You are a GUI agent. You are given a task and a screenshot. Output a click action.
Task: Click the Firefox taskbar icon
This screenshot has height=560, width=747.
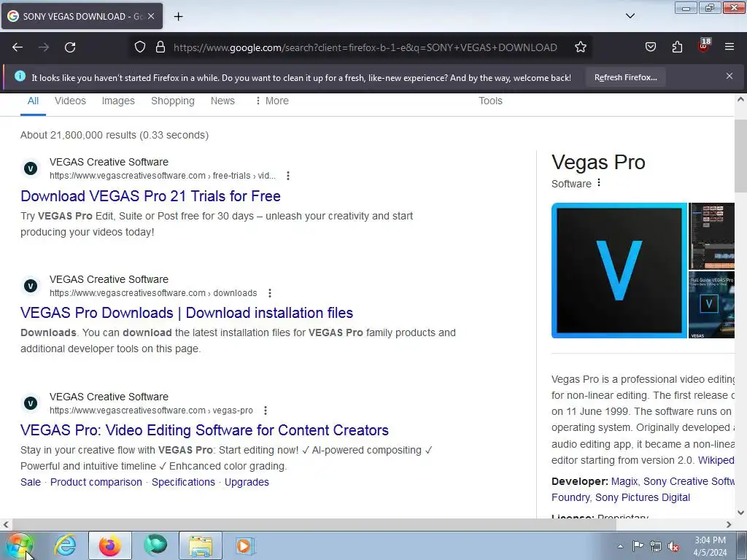(x=110, y=545)
